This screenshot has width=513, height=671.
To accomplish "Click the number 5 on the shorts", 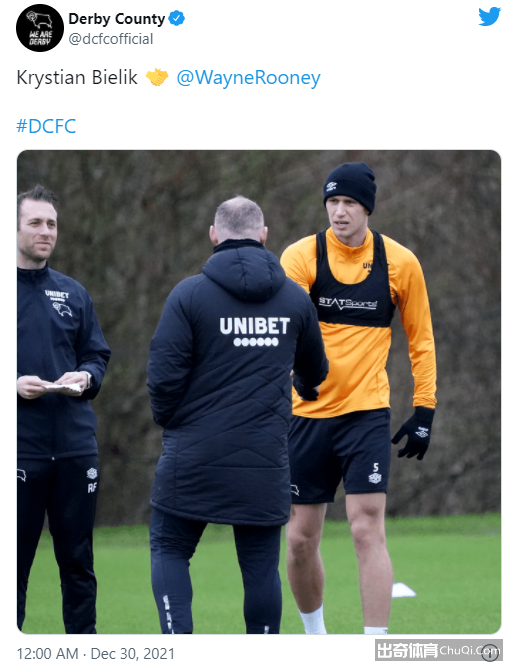I will click(x=375, y=467).
